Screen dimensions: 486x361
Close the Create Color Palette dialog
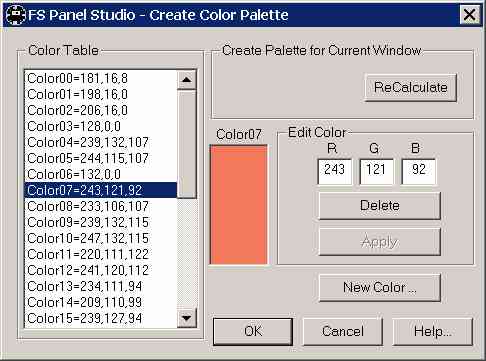click(x=469, y=15)
